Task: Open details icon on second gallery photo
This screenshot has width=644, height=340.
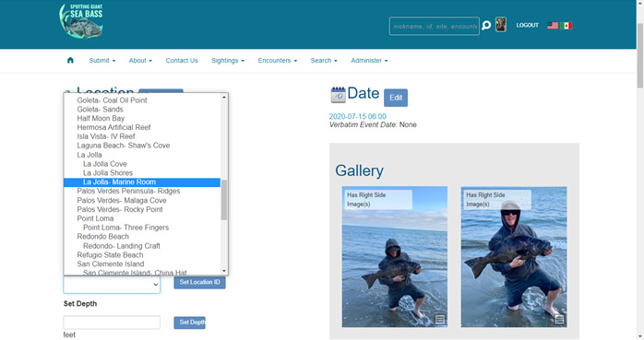Action: [559, 319]
